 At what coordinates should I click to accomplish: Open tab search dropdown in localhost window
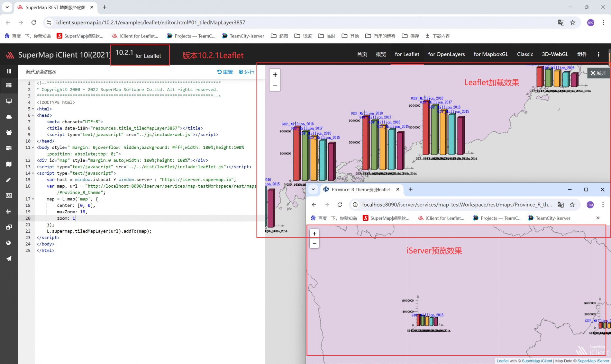click(313, 189)
